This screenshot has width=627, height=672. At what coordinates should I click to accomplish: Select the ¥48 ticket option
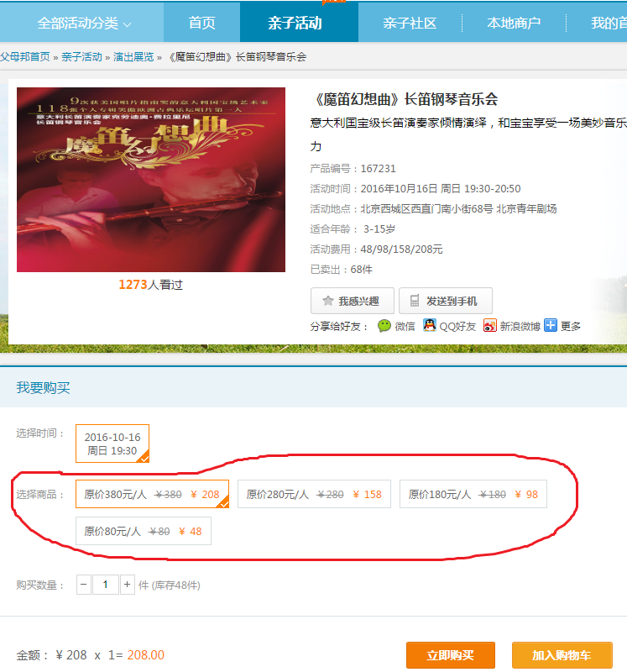coord(143,531)
